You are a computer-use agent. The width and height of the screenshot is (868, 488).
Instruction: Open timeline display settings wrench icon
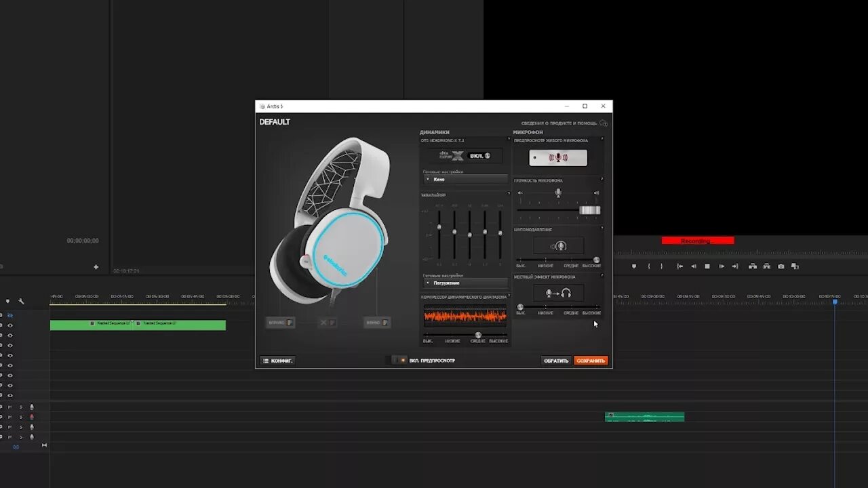point(21,301)
